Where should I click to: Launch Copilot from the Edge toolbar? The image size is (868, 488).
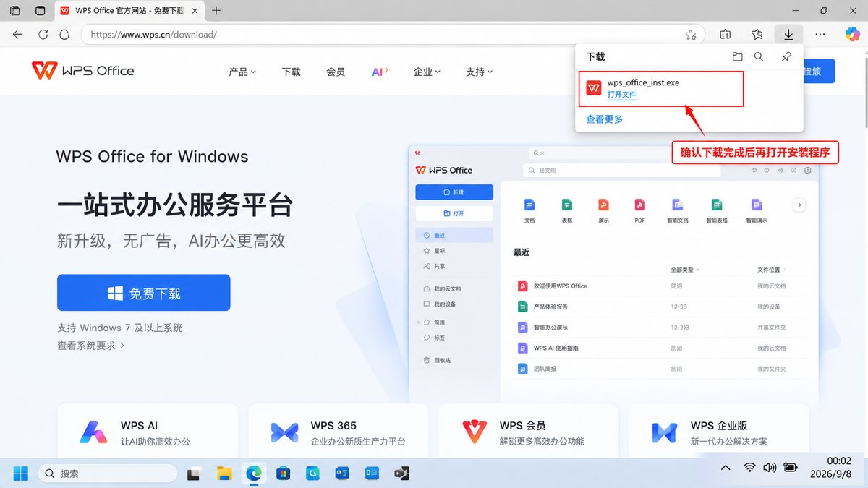click(x=852, y=34)
